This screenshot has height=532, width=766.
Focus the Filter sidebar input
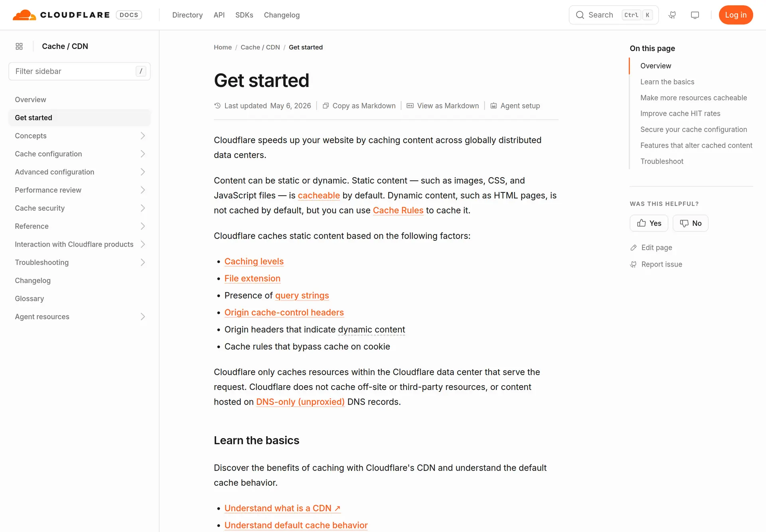[79, 71]
